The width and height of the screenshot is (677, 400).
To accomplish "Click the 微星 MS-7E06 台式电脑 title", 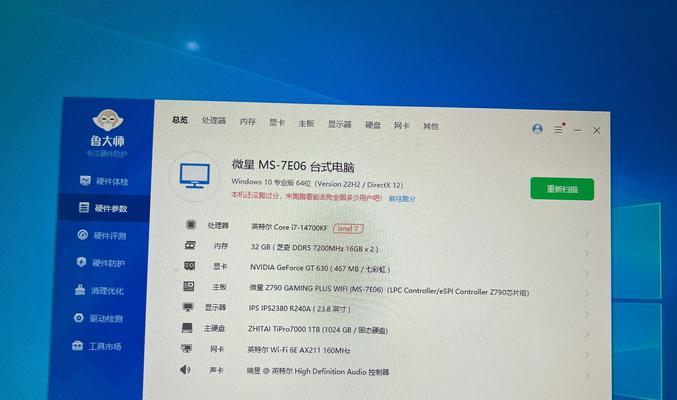I will pyautogui.click(x=293, y=165).
